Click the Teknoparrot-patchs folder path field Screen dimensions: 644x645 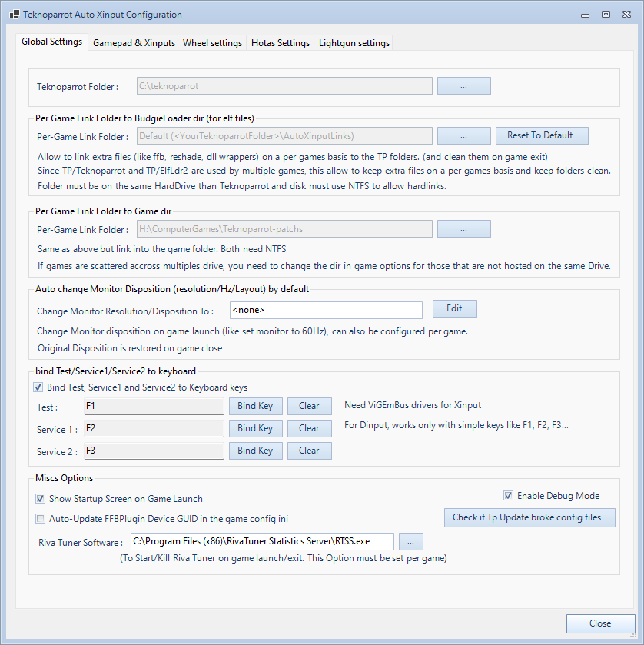point(284,229)
